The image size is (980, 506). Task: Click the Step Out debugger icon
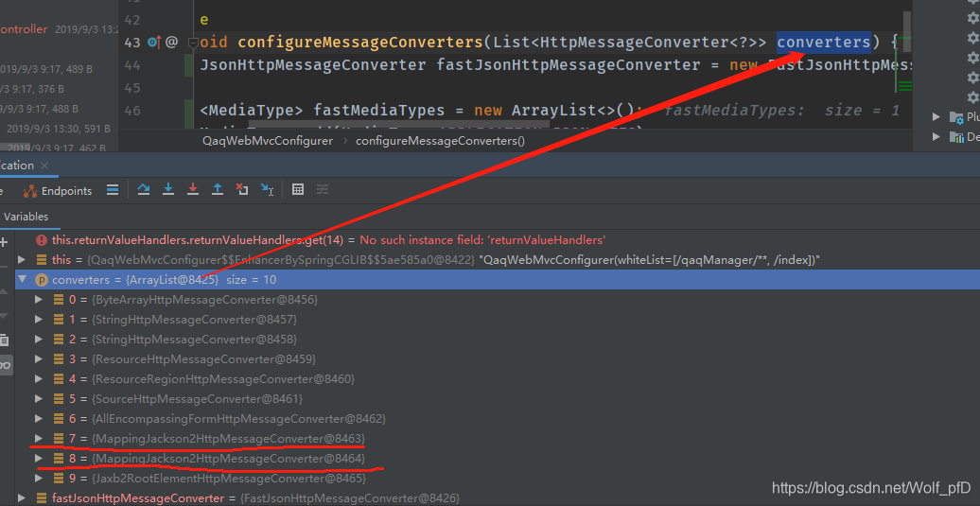pyautogui.click(x=217, y=189)
